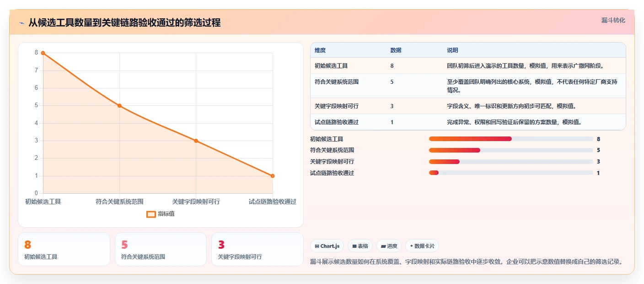Click the 数据 column header
Viewport: 644px width, 284px height.
pyautogui.click(x=396, y=50)
